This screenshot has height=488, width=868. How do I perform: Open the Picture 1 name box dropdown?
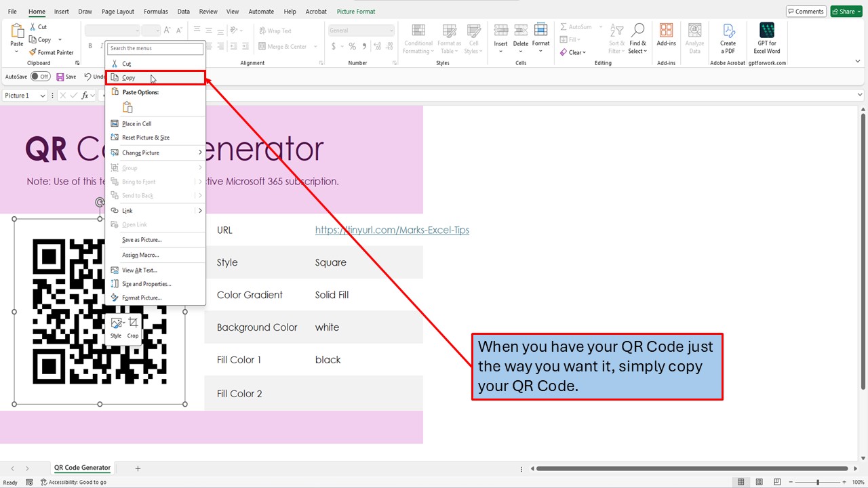(x=42, y=95)
